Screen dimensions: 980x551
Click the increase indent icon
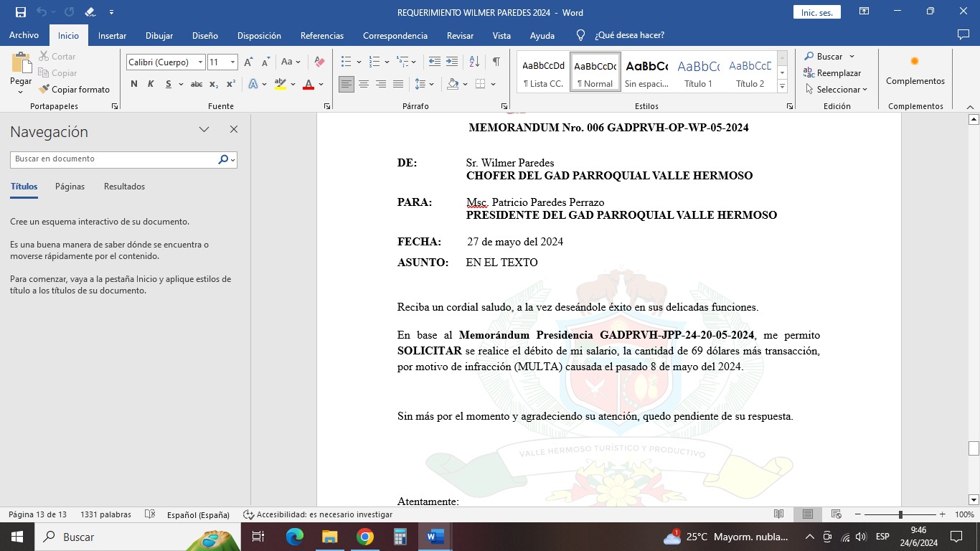point(451,62)
